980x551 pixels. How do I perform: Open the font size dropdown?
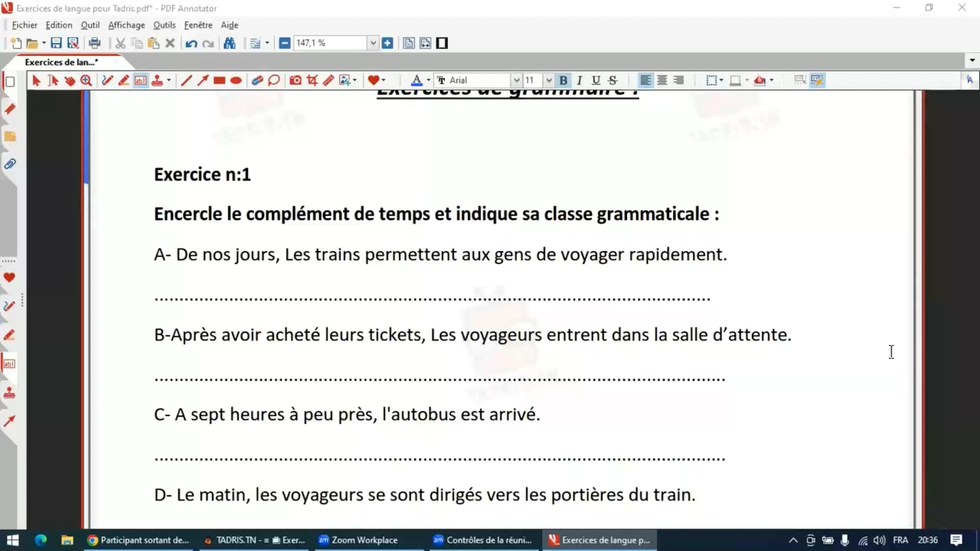[x=549, y=80]
